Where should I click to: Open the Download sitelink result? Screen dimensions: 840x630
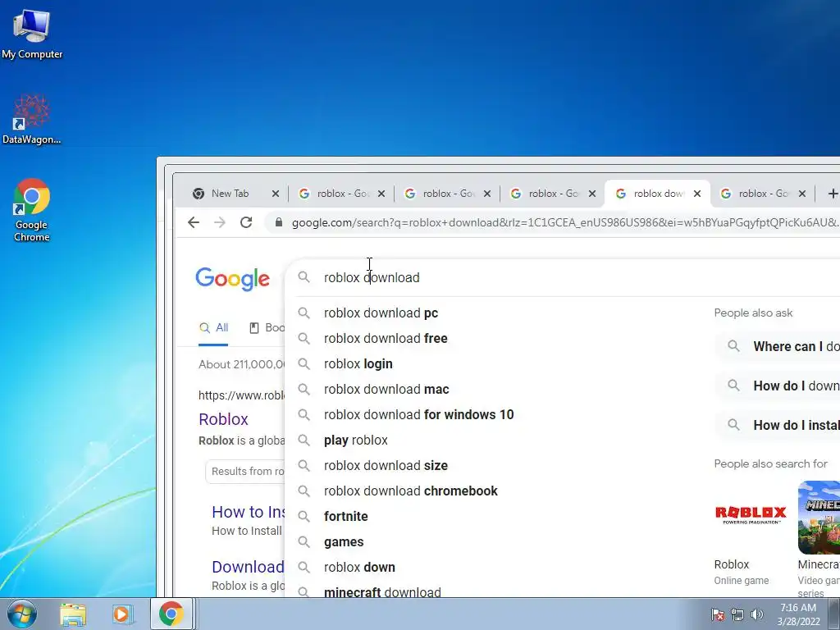tap(248, 567)
